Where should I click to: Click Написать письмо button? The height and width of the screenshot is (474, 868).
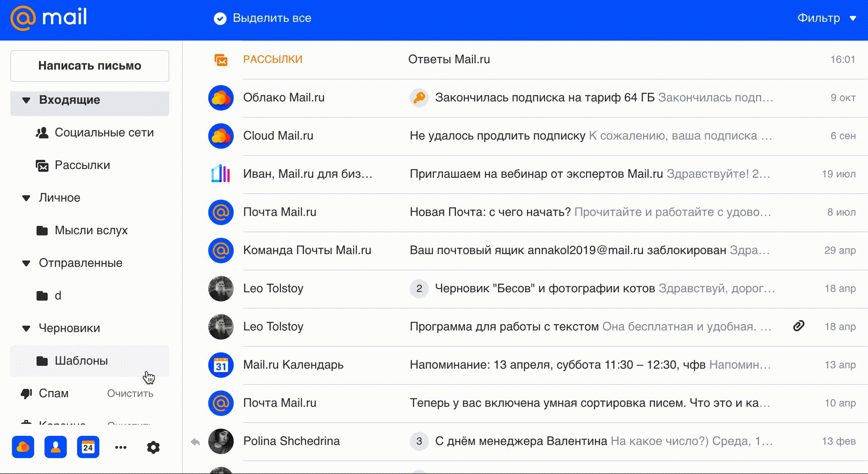90,66
